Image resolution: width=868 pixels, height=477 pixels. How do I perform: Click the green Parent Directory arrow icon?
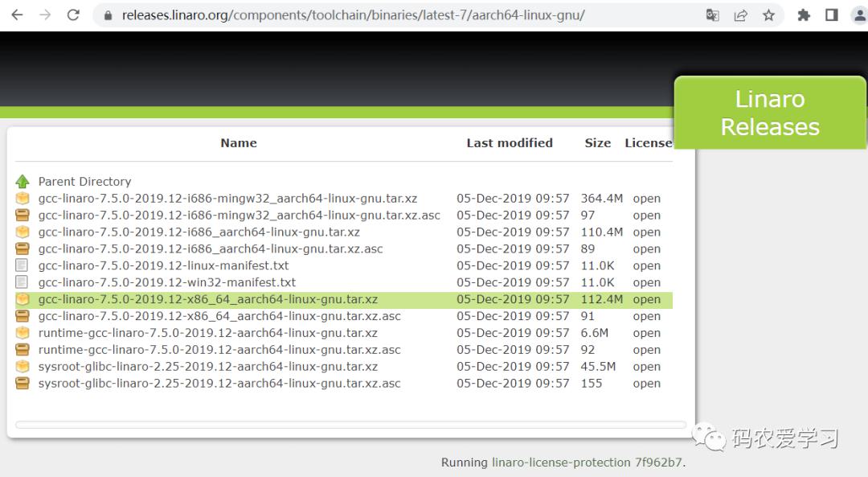click(x=23, y=181)
